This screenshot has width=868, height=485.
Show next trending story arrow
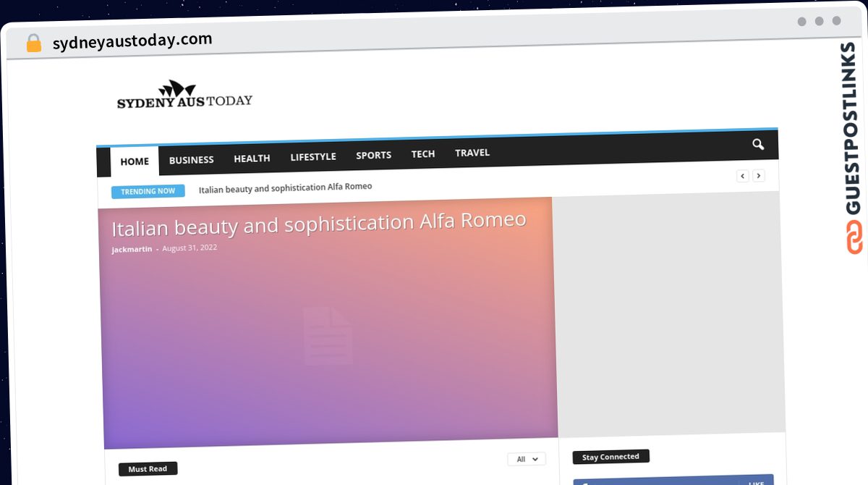758,175
